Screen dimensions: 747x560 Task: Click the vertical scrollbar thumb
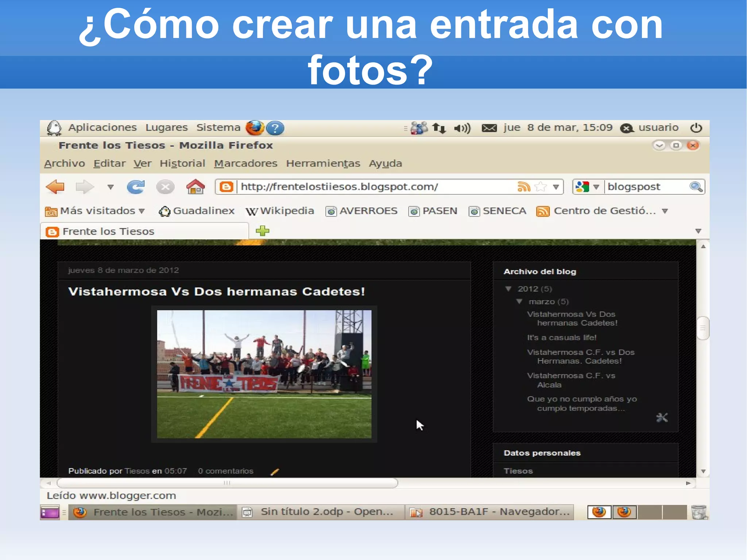703,328
